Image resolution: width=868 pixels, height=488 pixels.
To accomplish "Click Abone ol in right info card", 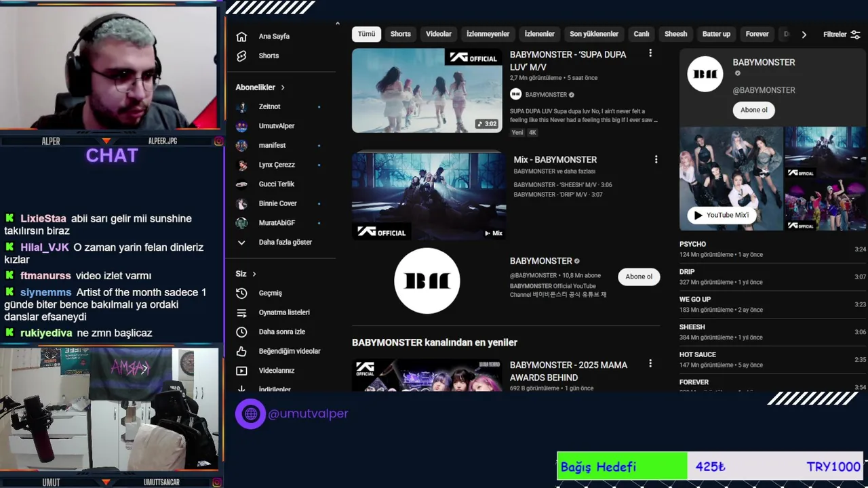I will 754,110.
